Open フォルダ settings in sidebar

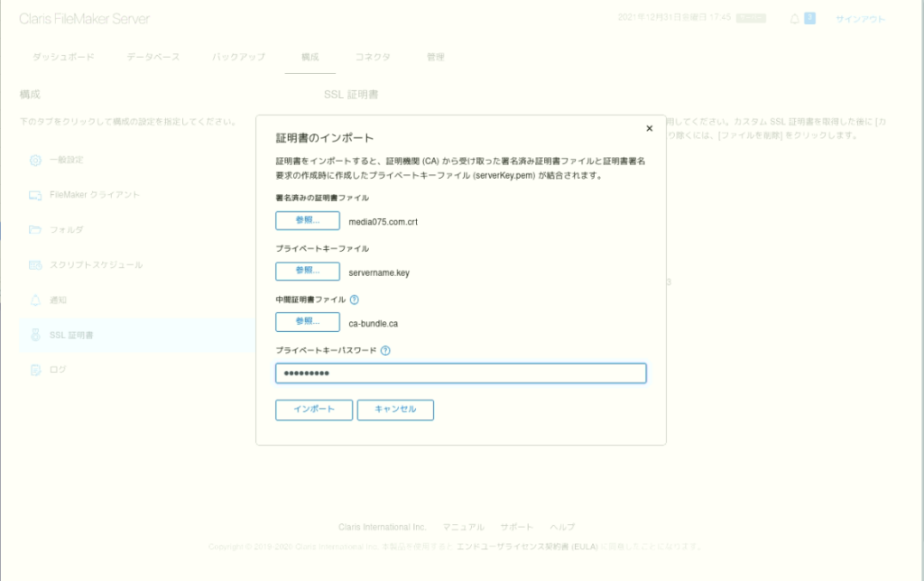66,230
